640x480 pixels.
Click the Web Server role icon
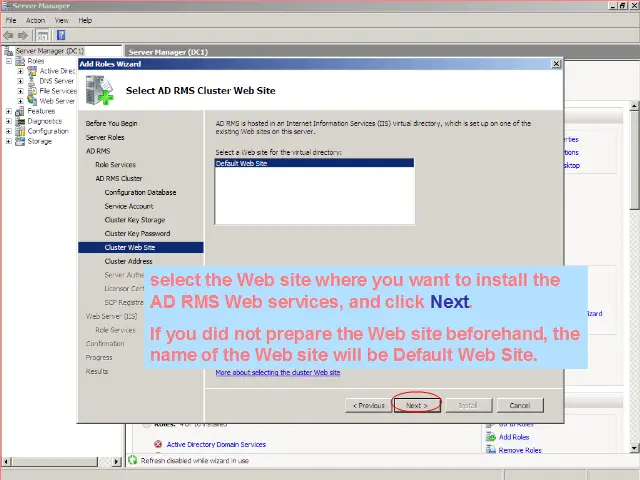pos(32,101)
